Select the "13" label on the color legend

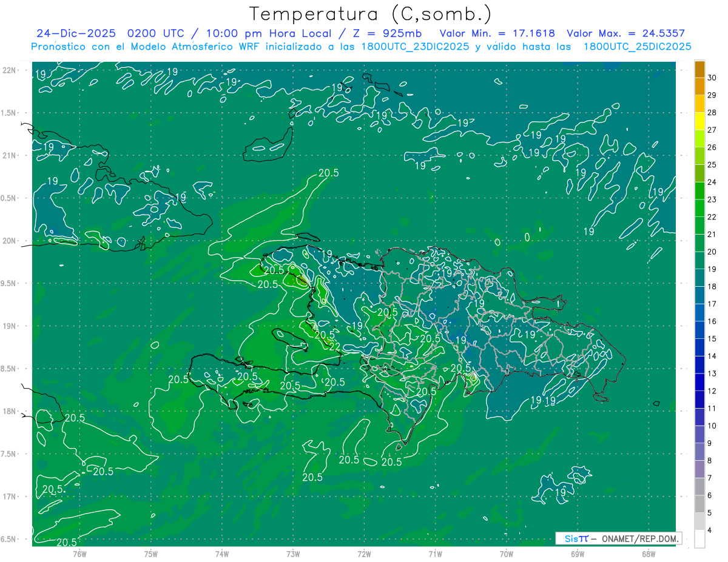712,373
